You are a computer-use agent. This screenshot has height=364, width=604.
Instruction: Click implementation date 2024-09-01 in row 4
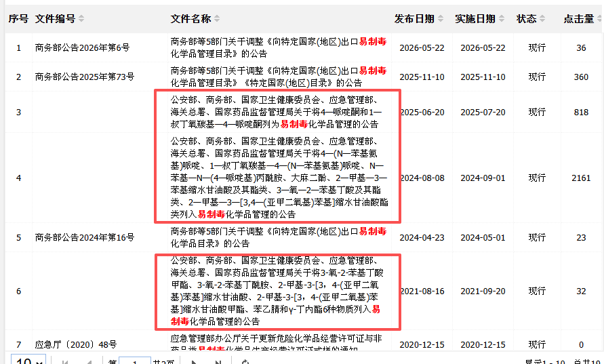pos(483,178)
